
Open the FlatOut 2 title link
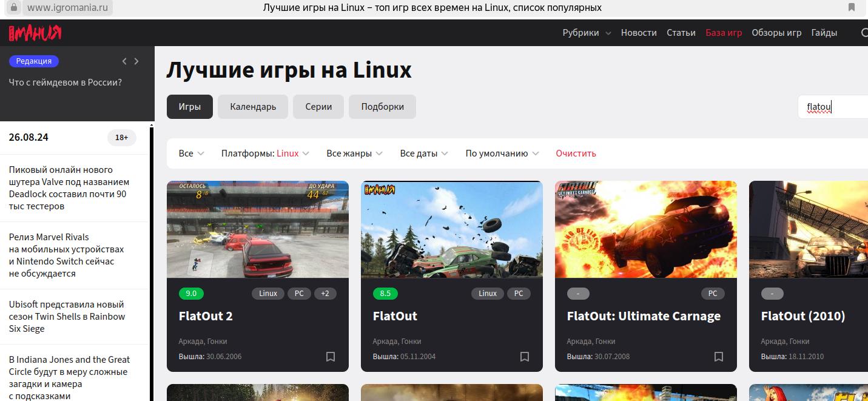(x=206, y=316)
